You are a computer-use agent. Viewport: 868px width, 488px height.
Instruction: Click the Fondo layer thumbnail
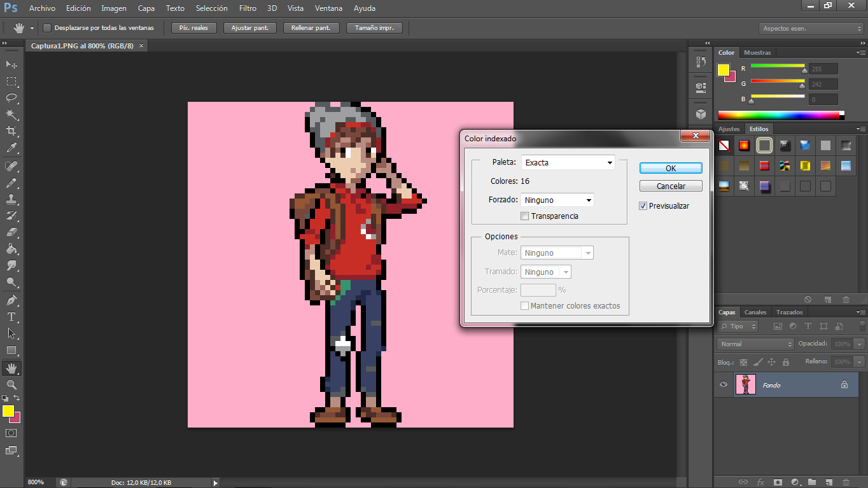[745, 385]
